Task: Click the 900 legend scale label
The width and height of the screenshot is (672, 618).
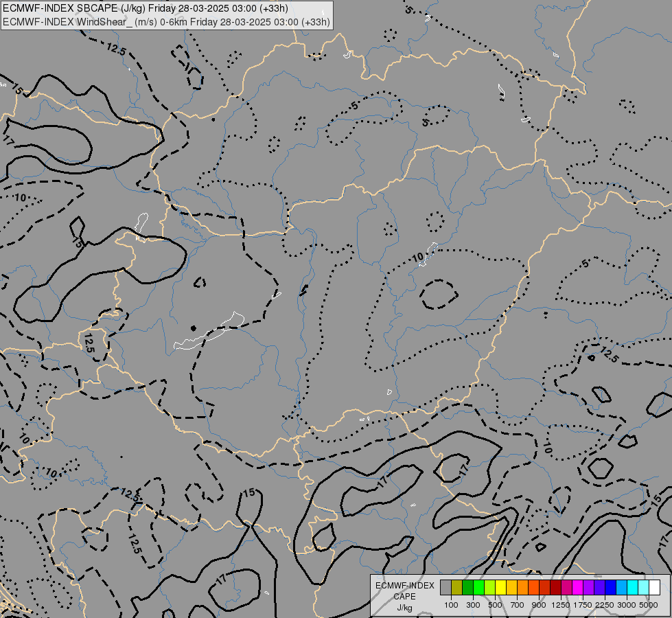Action: [x=539, y=605]
